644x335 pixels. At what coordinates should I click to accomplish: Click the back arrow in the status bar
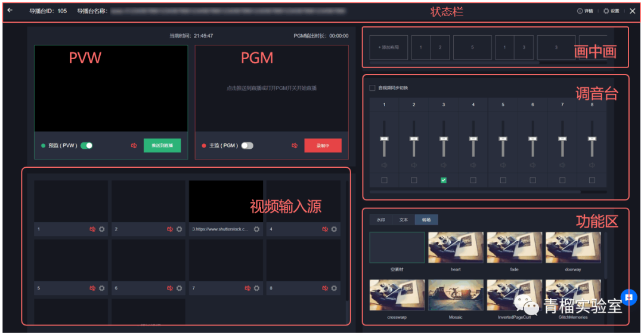click(10, 10)
